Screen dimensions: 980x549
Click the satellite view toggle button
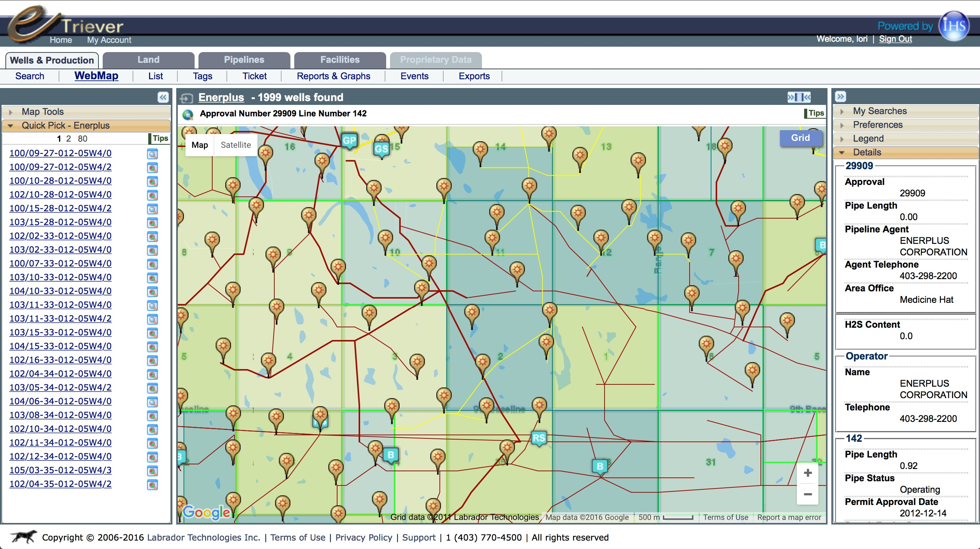(236, 145)
